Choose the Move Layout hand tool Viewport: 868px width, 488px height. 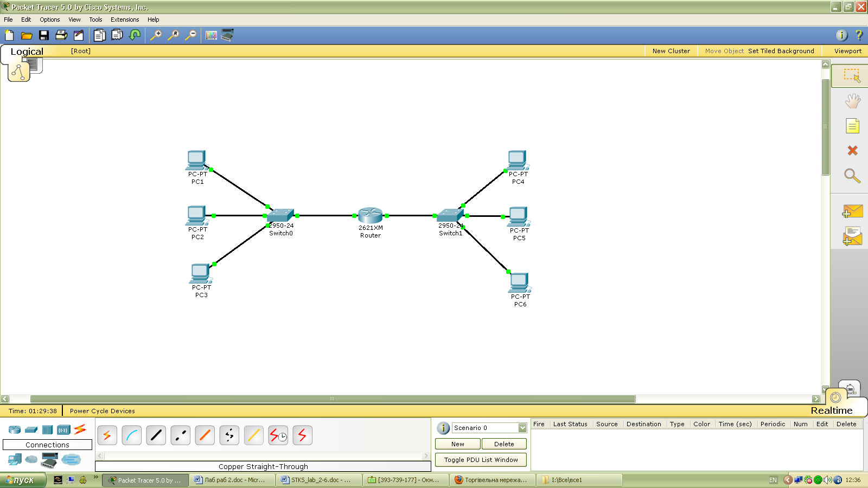852,101
